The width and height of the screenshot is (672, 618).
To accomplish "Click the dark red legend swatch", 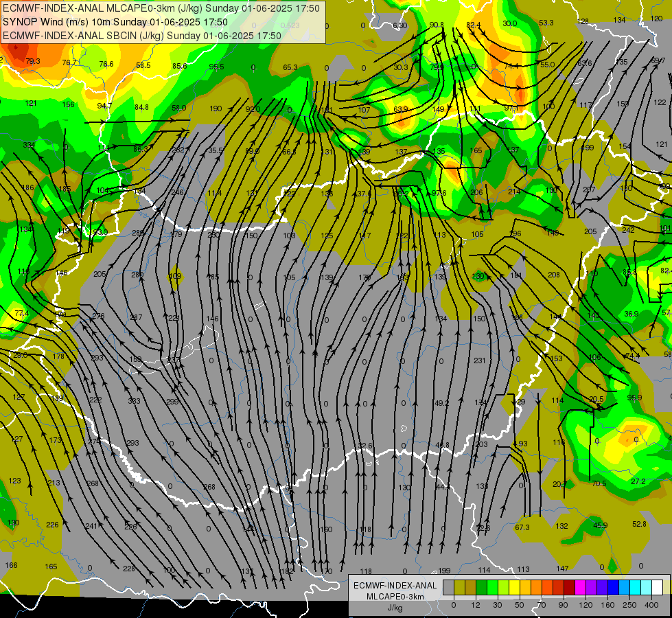I will (x=570, y=587).
